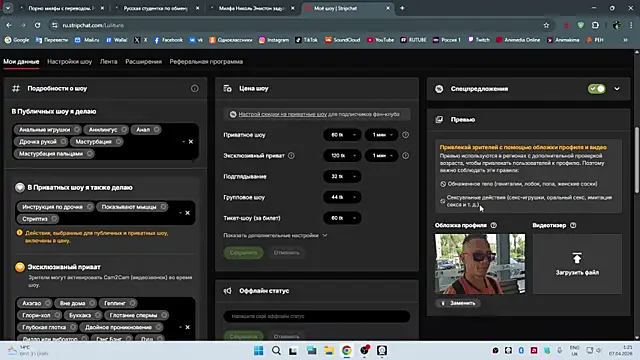Bookmark this page with the star icon
640x360 pixels.
click(546, 25)
